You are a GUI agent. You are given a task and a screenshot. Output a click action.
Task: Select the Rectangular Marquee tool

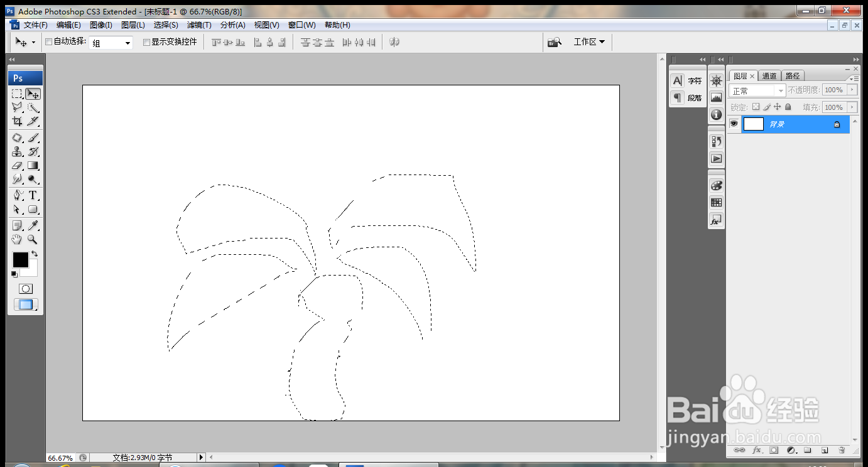17,94
